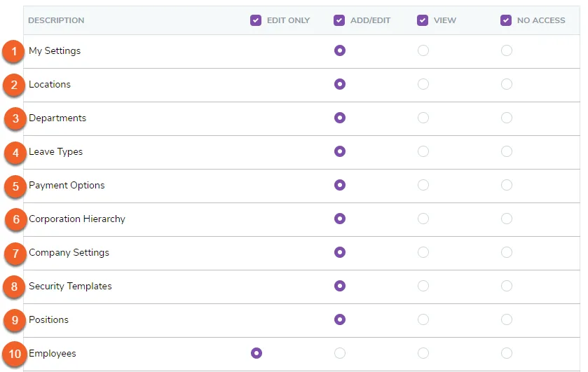Click the Locations row label
Viewport: 588px width, 372px height.
point(50,84)
